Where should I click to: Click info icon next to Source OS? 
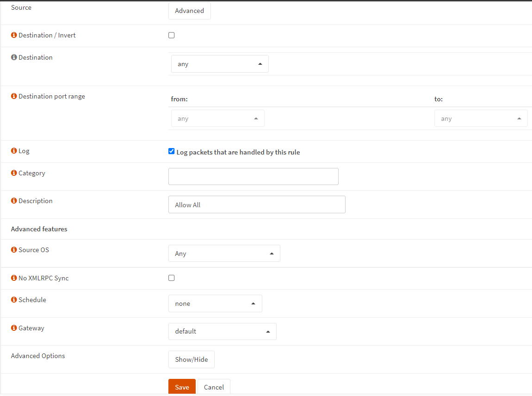coord(14,250)
